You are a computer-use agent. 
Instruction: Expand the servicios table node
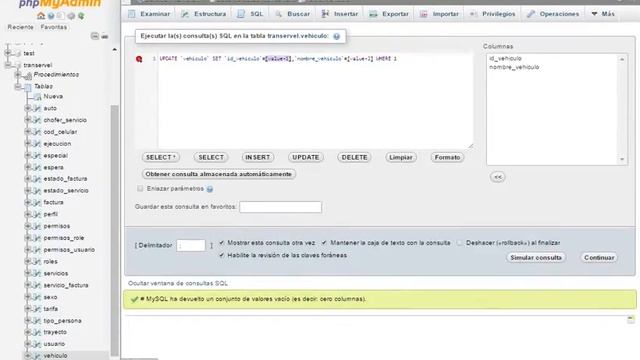click(27, 273)
